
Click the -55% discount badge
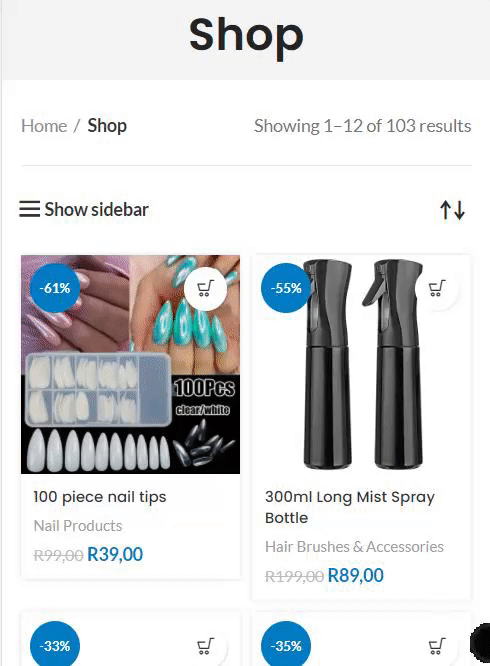tap(286, 288)
